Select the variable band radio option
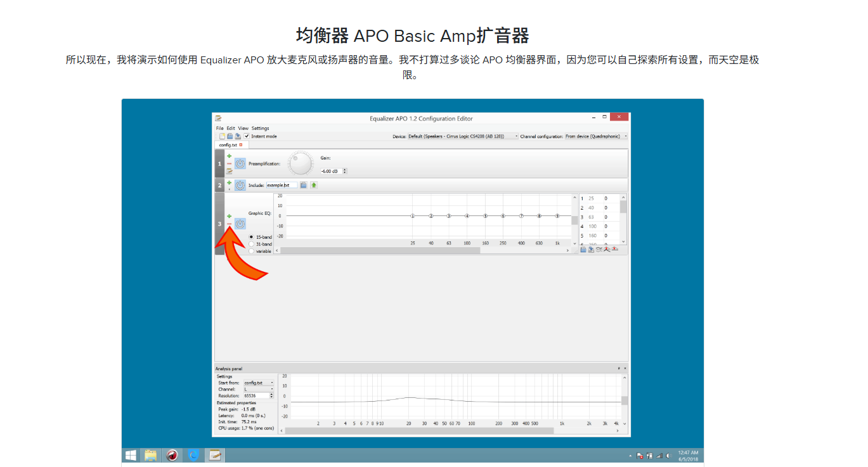 [x=252, y=251]
